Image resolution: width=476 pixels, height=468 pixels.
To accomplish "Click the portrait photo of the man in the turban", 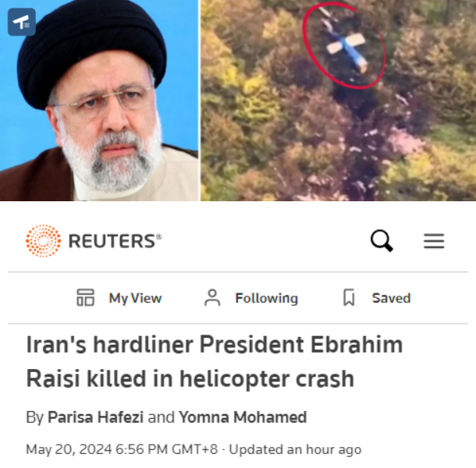I will click(99, 101).
